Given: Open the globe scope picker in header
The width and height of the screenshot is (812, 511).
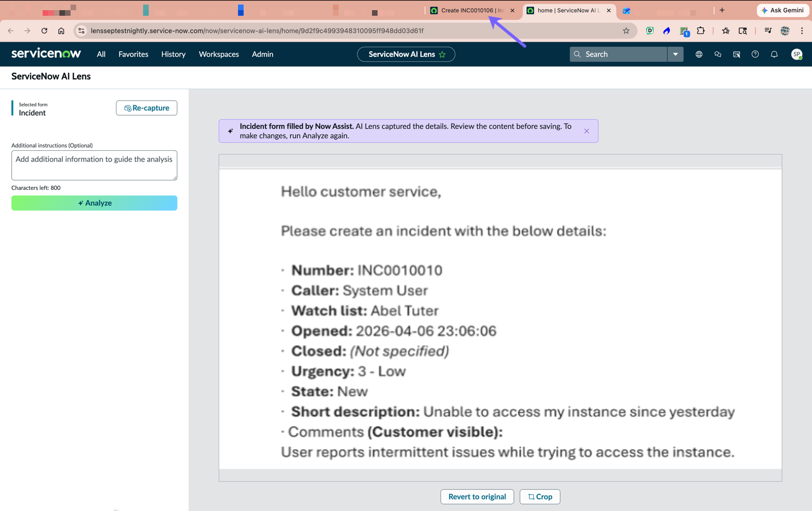Looking at the screenshot, I should coord(699,54).
